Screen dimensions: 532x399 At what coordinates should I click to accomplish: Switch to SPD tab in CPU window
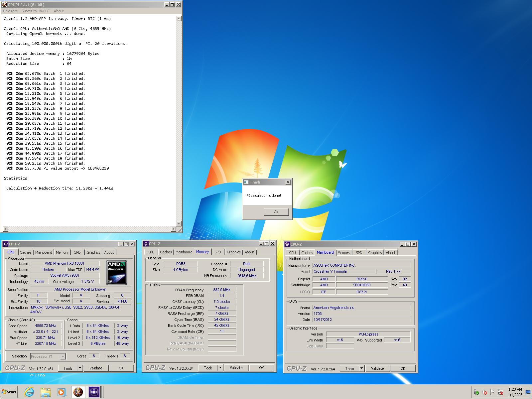click(x=77, y=252)
